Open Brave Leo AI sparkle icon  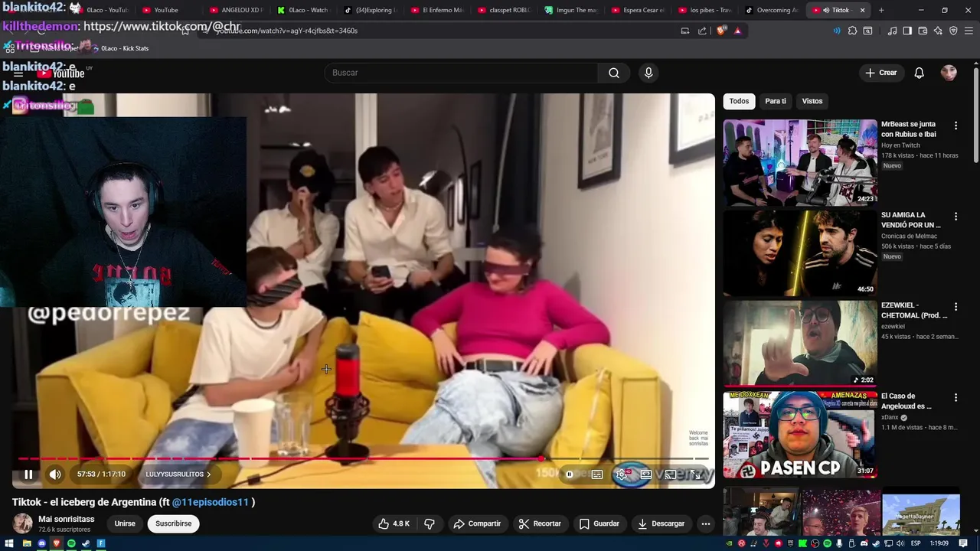[x=938, y=31]
